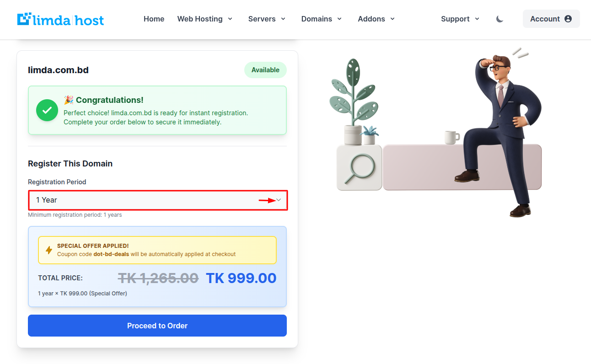Image resolution: width=591 pixels, height=364 pixels.
Task: Expand the Web Hosting menu
Action: (x=205, y=19)
